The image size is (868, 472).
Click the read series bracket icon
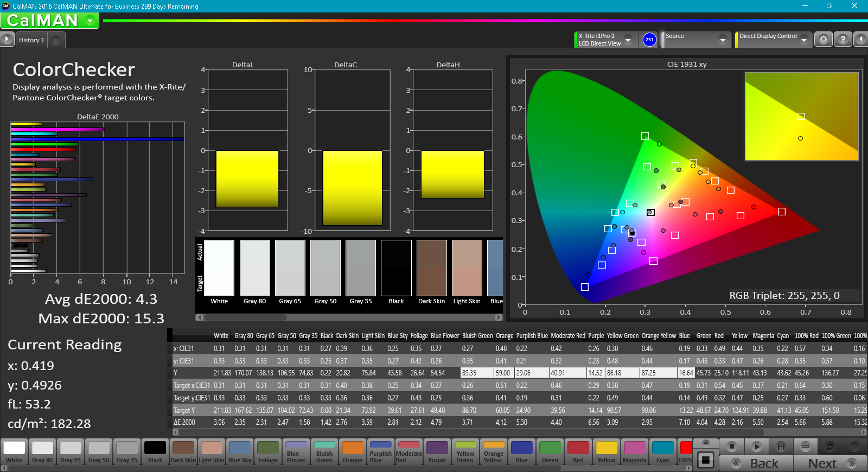781,447
